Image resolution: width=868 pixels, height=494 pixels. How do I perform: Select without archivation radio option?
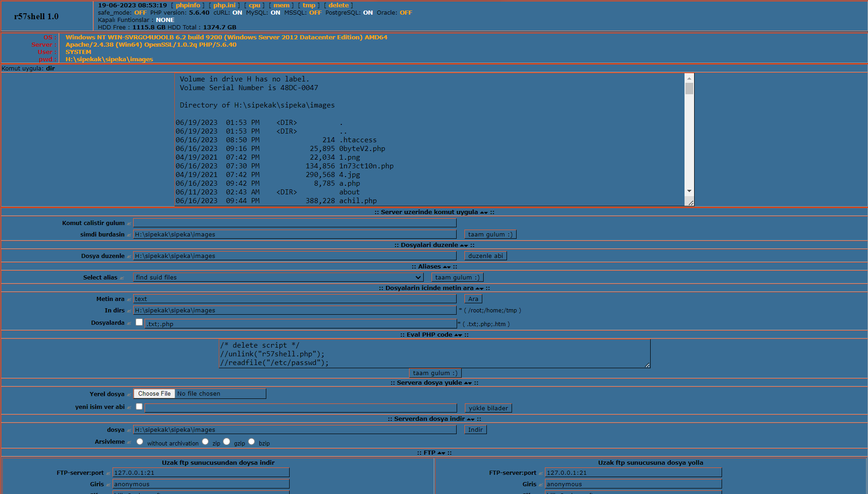click(x=140, y=441)
